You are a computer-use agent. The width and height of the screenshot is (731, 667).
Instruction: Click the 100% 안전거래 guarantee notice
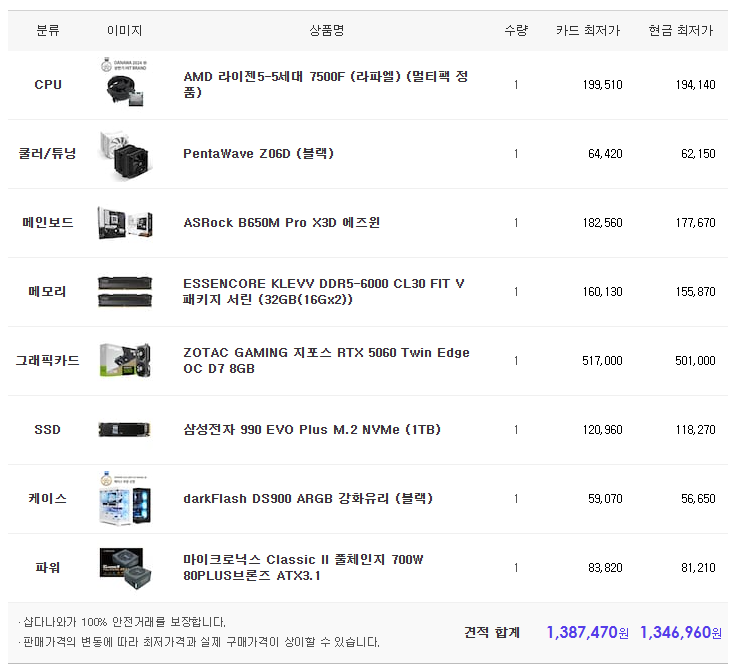pos(122,622)
